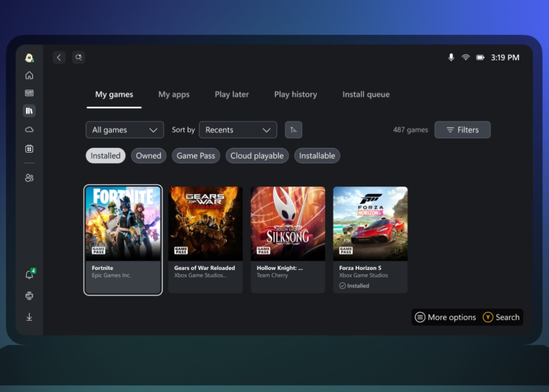The height and width of the screenshot is (392, 549).
Task: Click the Sort by label
Action: point(183,130)
